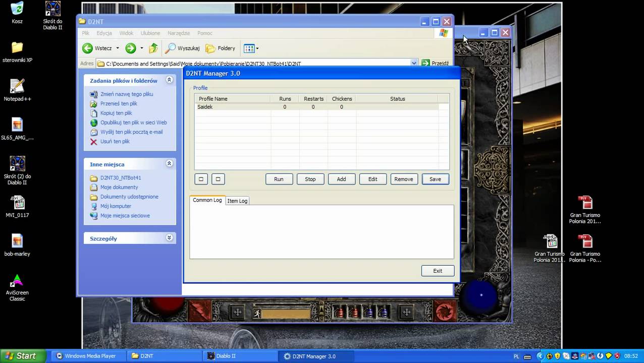Open the Views button dropdown arrow
The image size is (644, 363).
click(x=257, y=48)
